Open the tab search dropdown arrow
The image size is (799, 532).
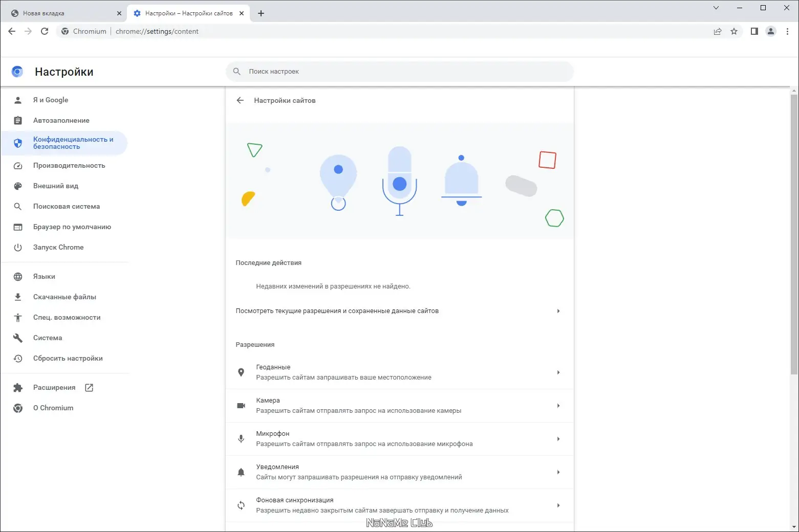(x=716, y=8)
